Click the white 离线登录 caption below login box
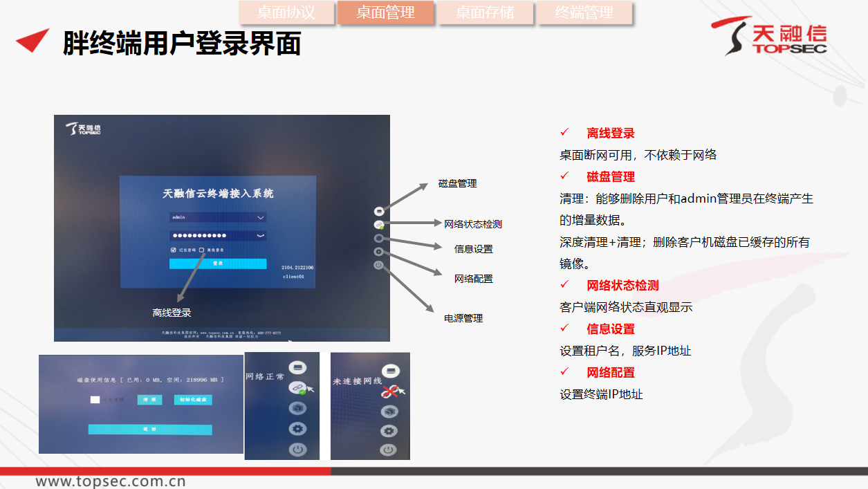 pyautogui.click(x=172, y=313)
